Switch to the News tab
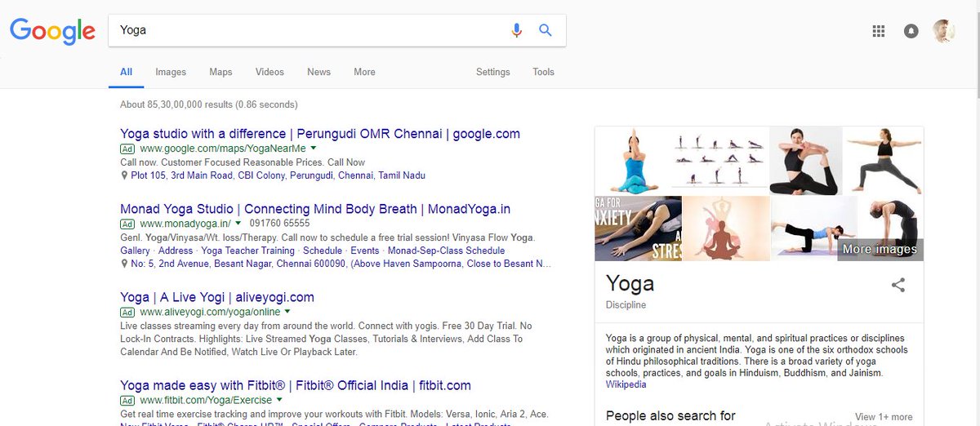Image resolution: width=980 pixels, height=426 pixels. [318, 72]
